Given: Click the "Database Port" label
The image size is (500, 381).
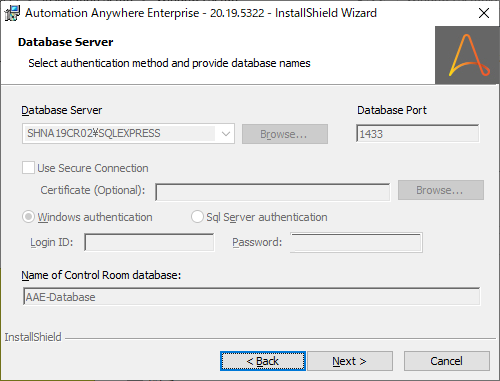Looking at the screenshot, I should click(392, 110).
